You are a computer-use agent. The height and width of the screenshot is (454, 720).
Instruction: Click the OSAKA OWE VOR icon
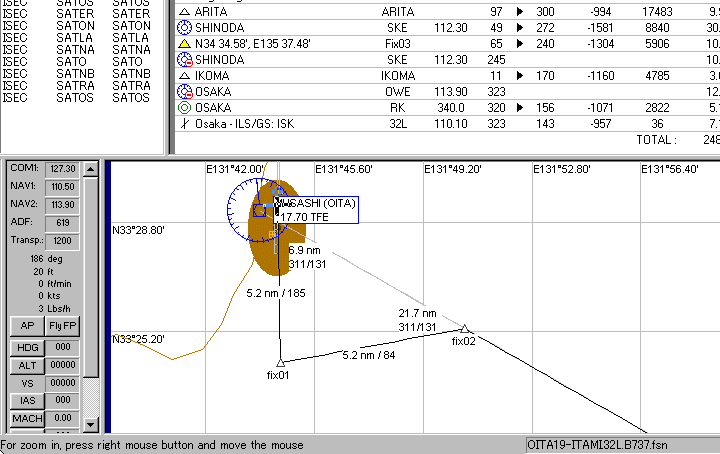click(184, 92)
